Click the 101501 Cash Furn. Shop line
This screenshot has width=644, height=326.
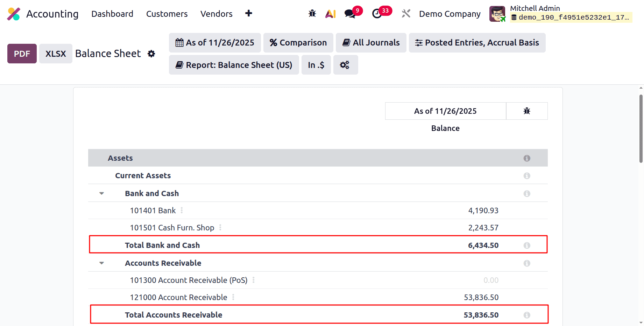pos(318,228)
